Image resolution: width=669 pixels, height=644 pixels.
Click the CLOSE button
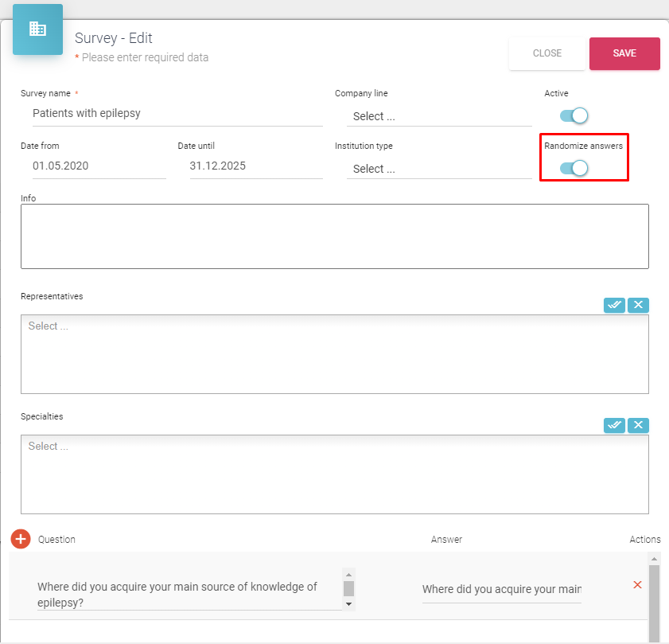pyautogui.click(x=547, y=53)
